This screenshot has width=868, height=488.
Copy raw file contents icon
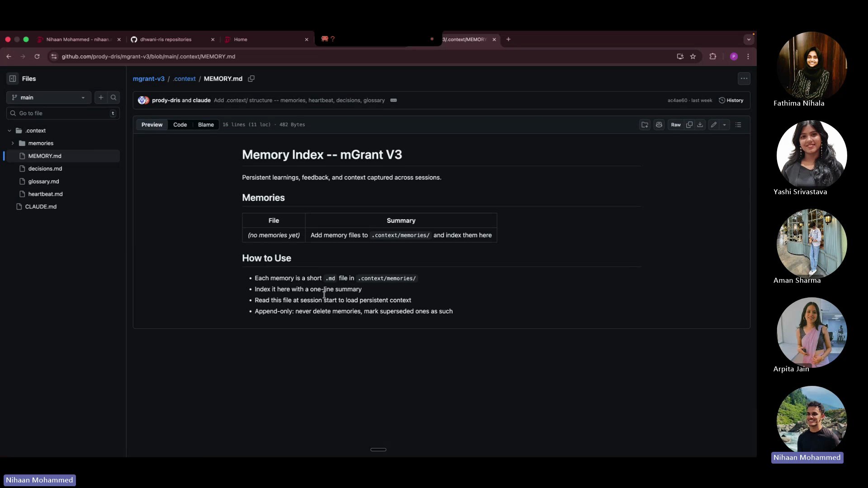coord(689,125)
